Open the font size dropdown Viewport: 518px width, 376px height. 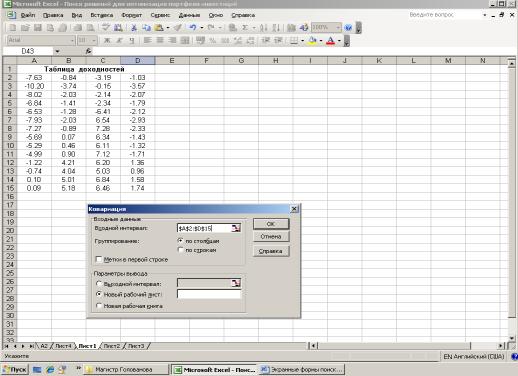94,40
